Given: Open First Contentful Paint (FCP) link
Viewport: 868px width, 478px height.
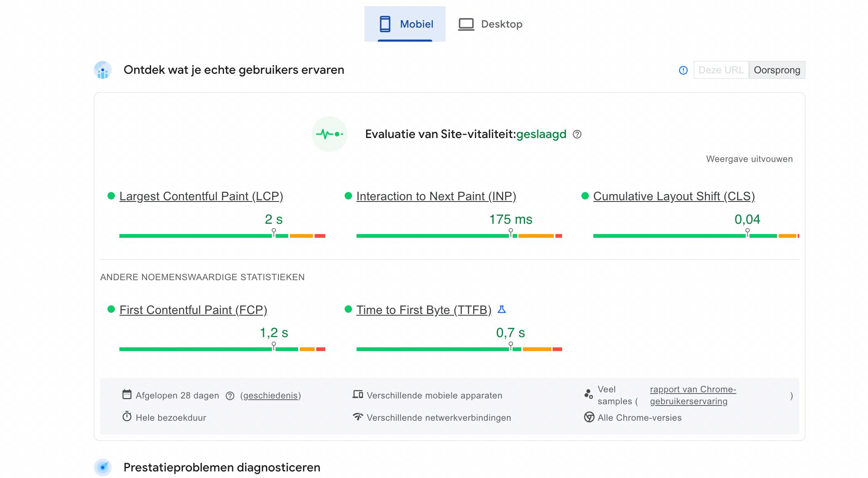Looking at the screenshot, I should point(193,310).
